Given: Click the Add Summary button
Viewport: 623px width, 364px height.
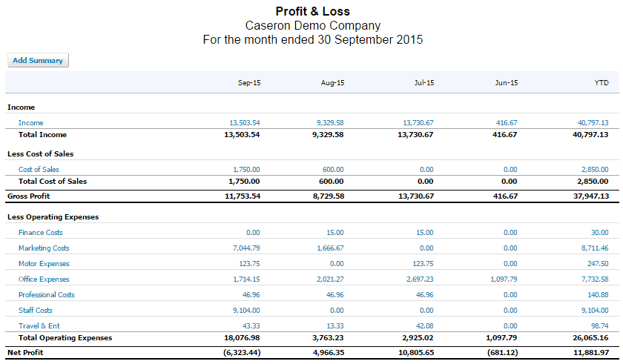Looking at the screenshot, I should click(x=38, y=60).
